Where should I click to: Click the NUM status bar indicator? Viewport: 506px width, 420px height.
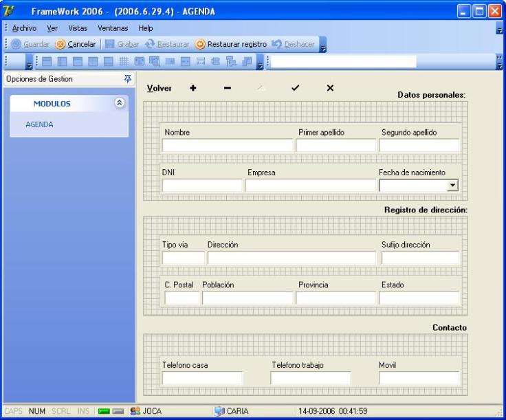click(x=37, y=411)
